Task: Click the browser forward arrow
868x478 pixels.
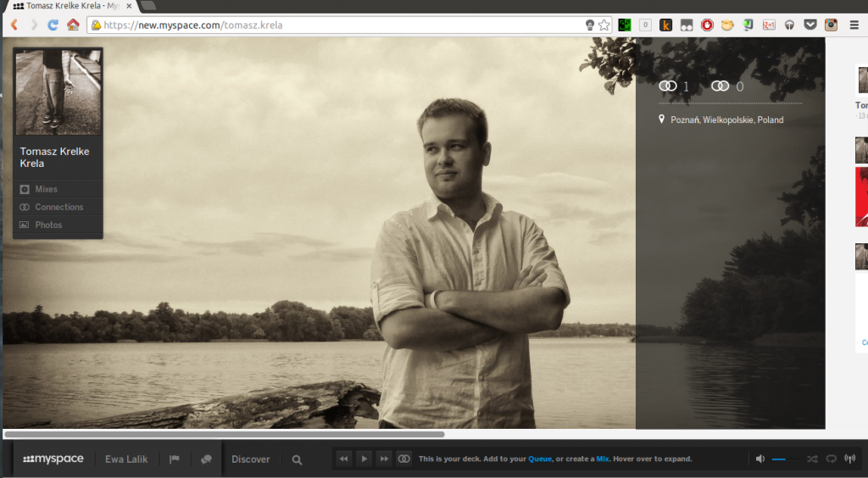Action: point(34,25)
